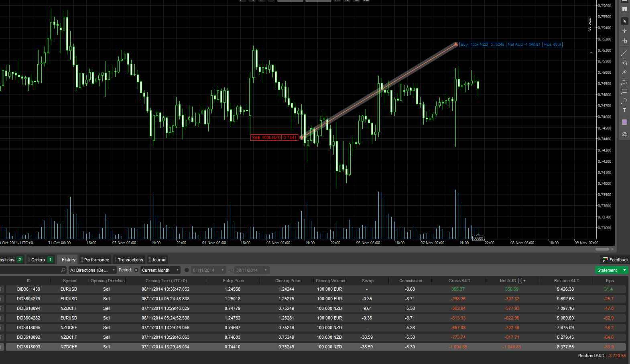Click info icon on DID3618093 row

[2, 347]
